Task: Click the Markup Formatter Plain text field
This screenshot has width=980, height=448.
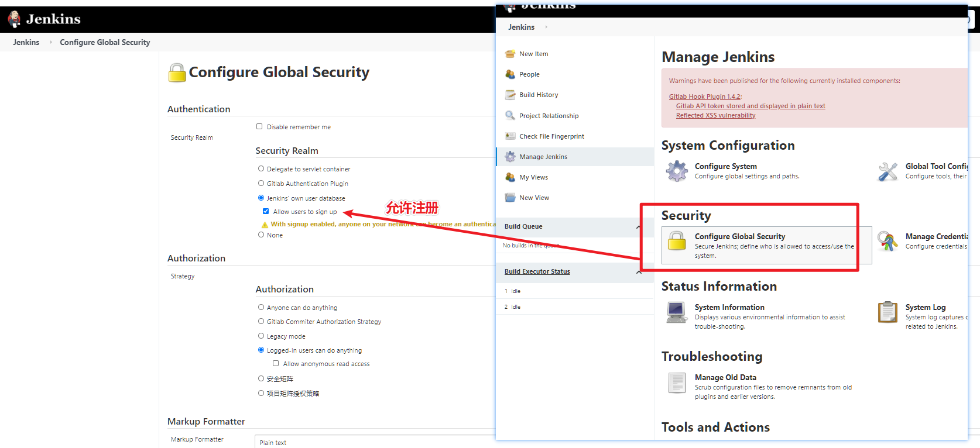Action: (375, 442)
